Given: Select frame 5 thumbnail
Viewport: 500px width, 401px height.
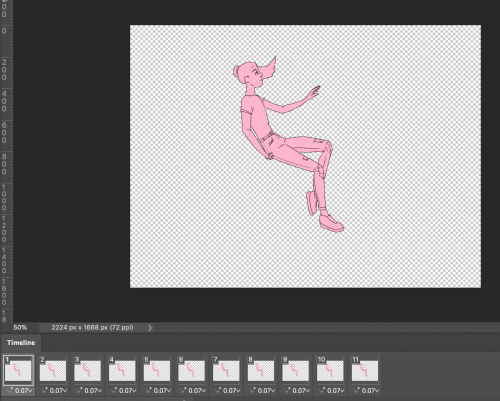Looking at the screenshot, I should 157,370.
